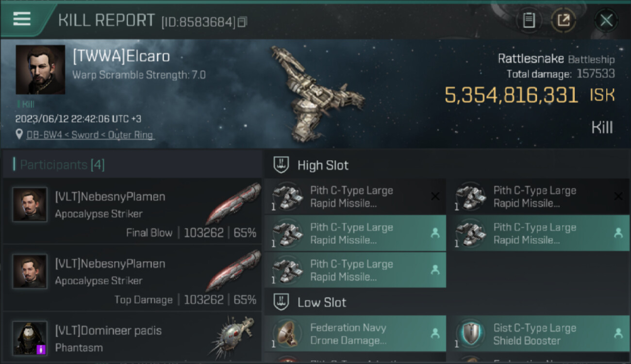Open the clipboard icon in the header
This screenshot has width=631, height=364.
click(x=529, y=20)
